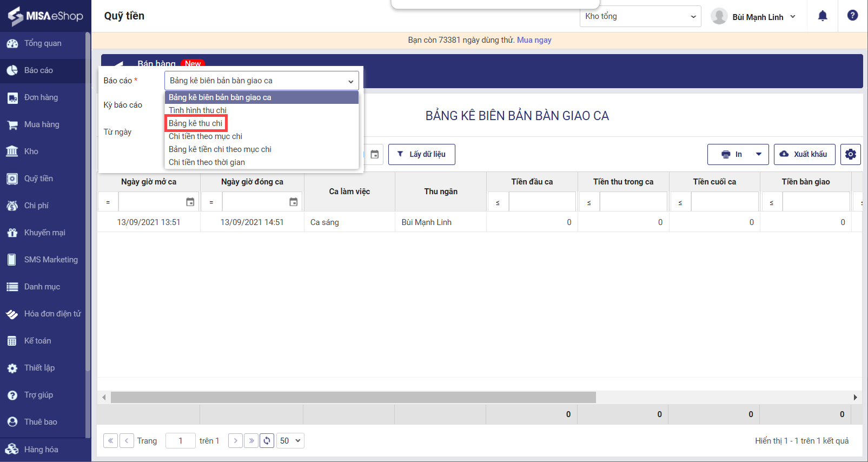Image resolution: width=868 pixels, height=462 pixels.
Task: Open the help question mark icon
Action: (853, 16)
